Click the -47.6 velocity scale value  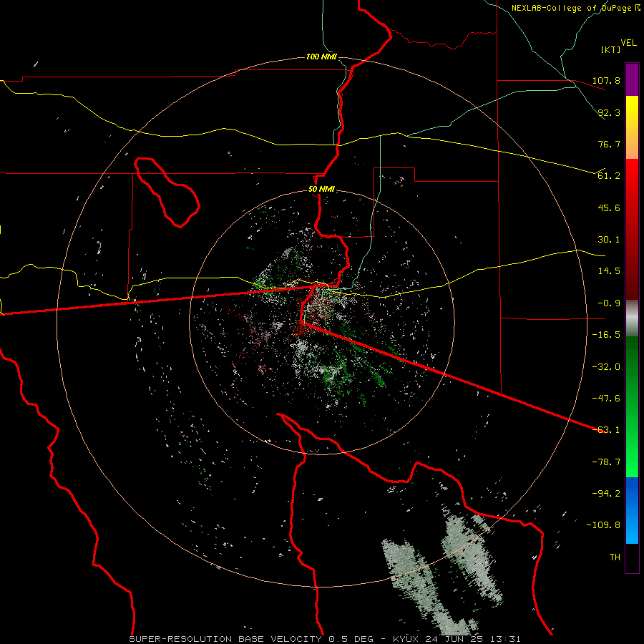point(606,399)
